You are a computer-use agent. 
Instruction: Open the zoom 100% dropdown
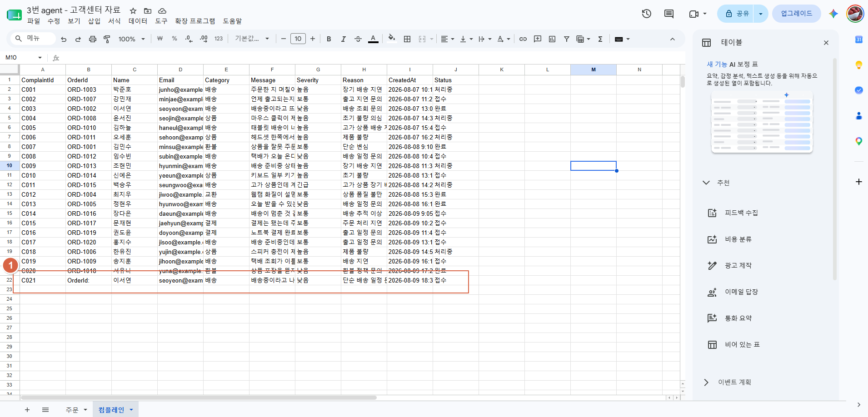(x=131, y=39)
